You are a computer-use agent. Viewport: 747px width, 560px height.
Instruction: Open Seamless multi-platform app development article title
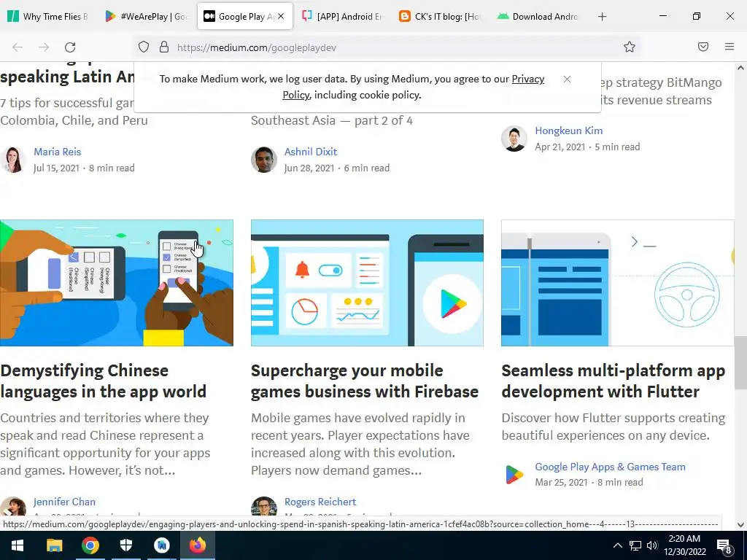613,381
